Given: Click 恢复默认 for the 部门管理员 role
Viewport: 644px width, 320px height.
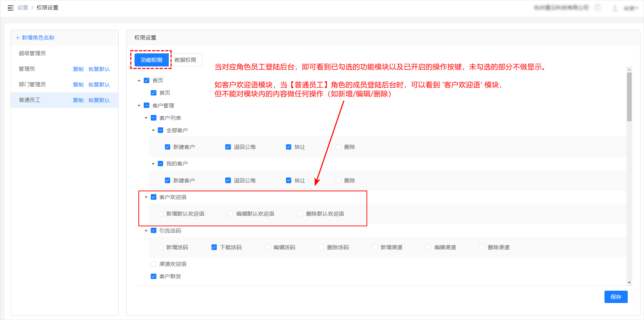Looking at the screenshot, I should point(99,85).
